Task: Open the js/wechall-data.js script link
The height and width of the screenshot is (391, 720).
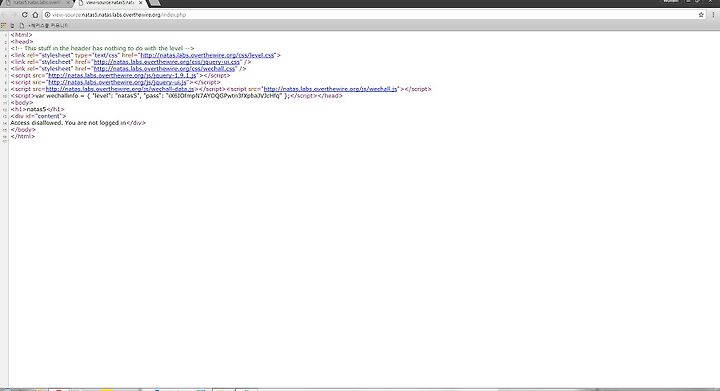Action: pos(120,89)
